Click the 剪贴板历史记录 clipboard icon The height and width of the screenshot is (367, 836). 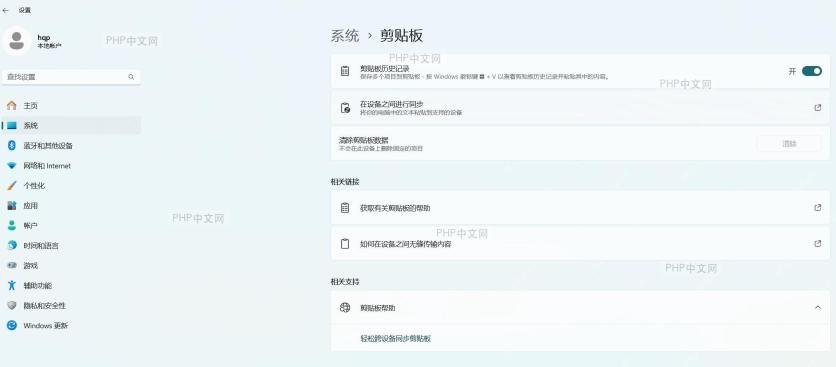coord(345,71)
